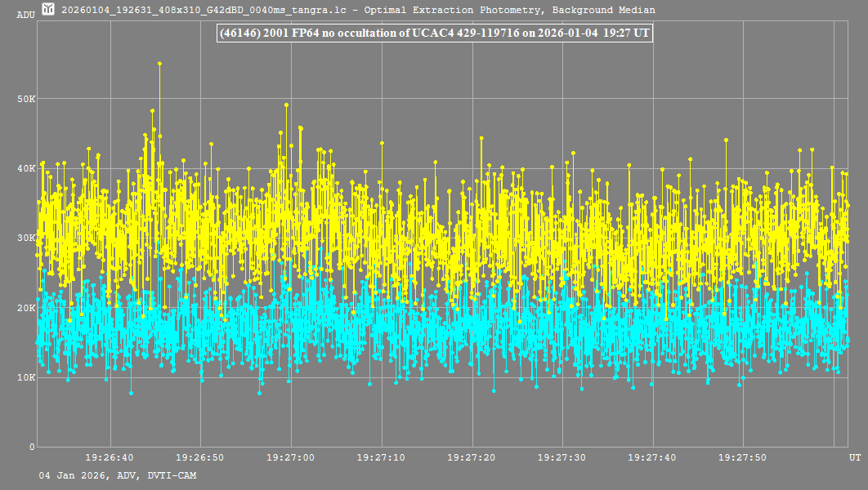This screenshot has width=868, height=490.
Task: Click the 19:27:20 time axis label
Action: pyautogui.click(x=472, y=458)
